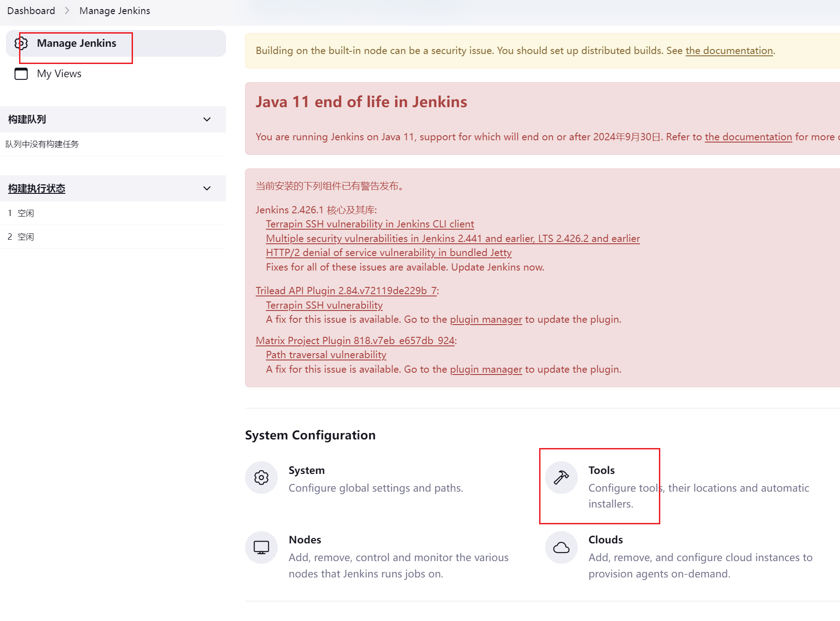Click the 构建队列 panel header
Image resolution: width=840 pixels, height=621 pixels.
coord(113,119)
